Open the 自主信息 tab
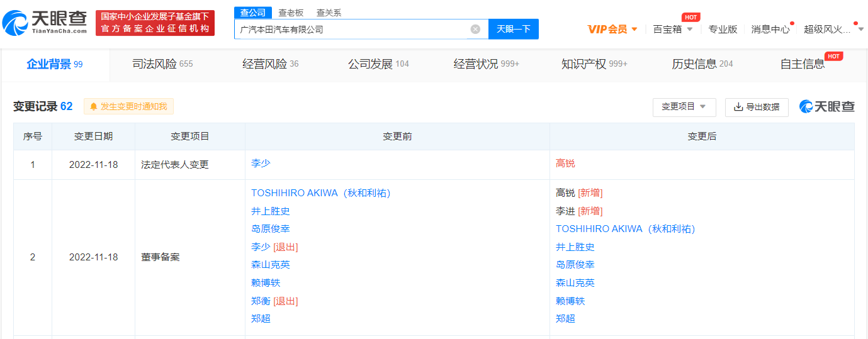The image size is (868, 339). (803, 64)
